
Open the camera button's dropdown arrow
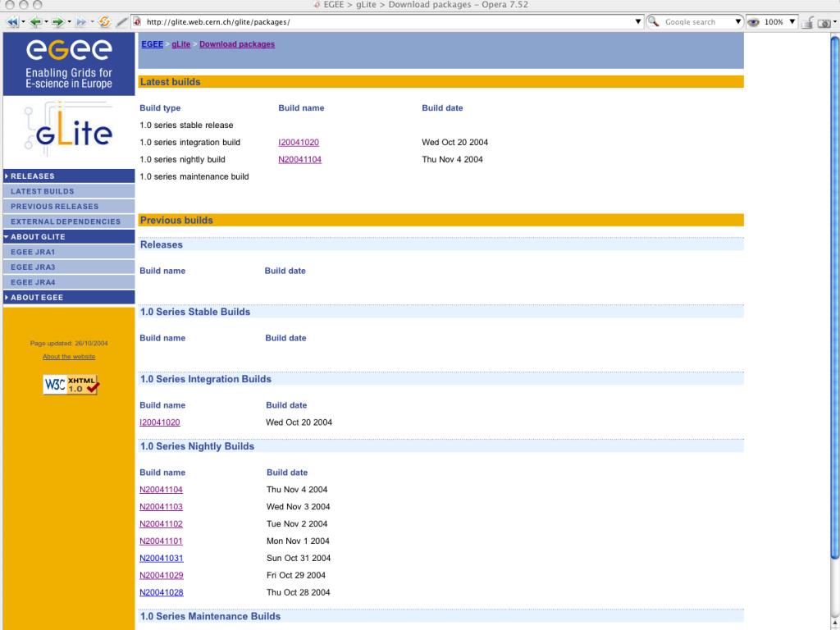coord(834,22)
